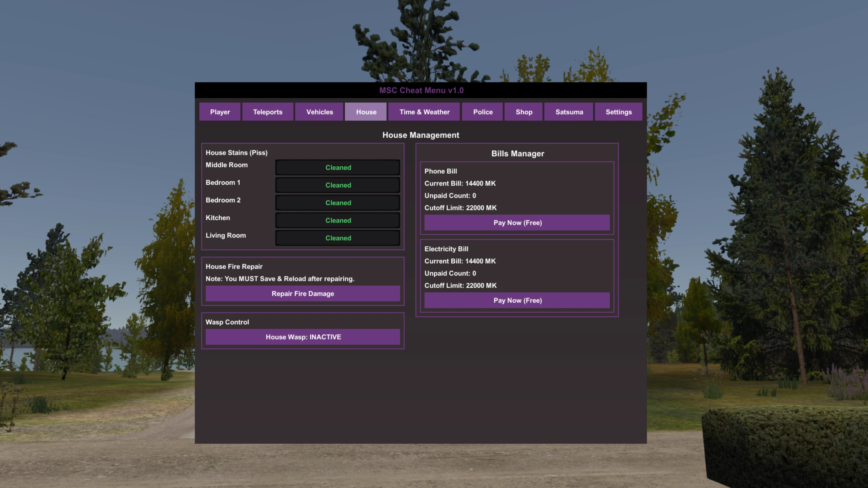This screenshot has height=488, width=868.
Task: Activate the House Wasp toggle
Action: (x=303, y=337)
